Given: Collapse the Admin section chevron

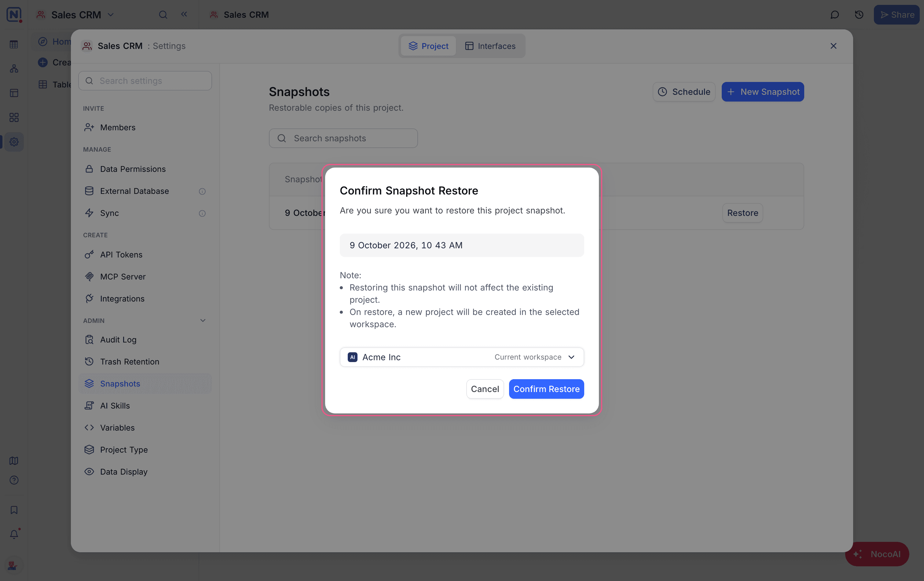Looking at the screenshot, I should [203, 320].
